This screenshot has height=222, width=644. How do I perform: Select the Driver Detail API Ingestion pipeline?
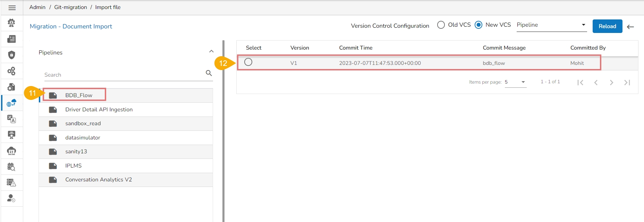99,110
